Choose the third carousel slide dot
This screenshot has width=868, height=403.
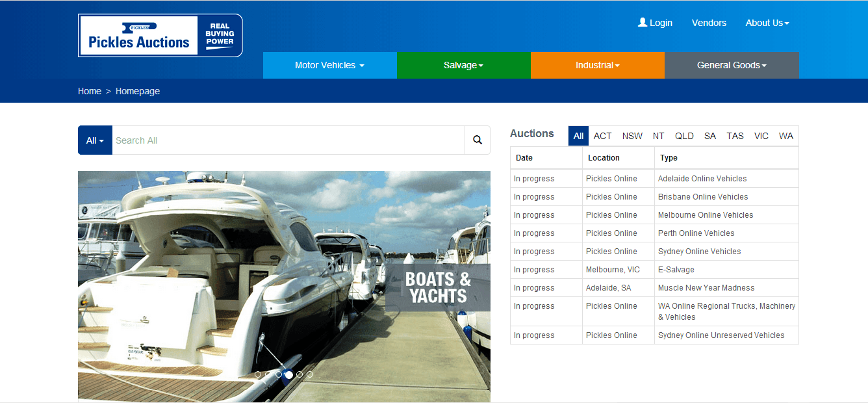tap(279, 374)
